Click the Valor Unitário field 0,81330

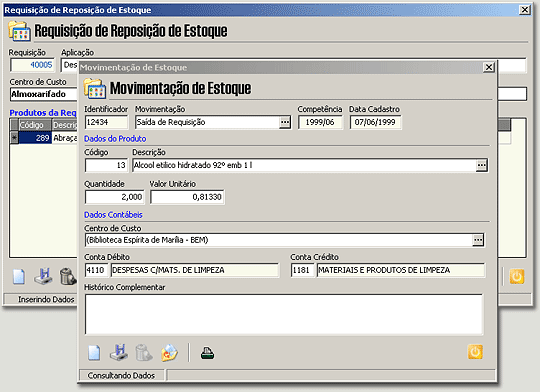(187, 197)
